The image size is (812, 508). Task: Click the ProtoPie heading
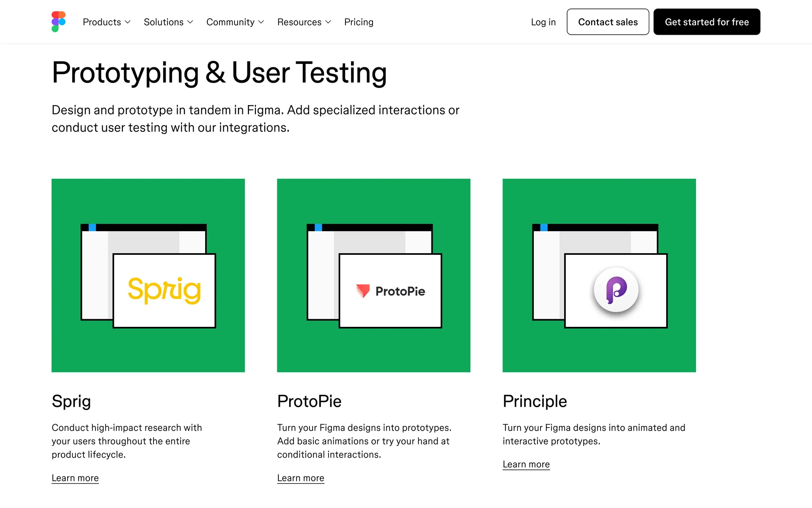click(309, 401)
